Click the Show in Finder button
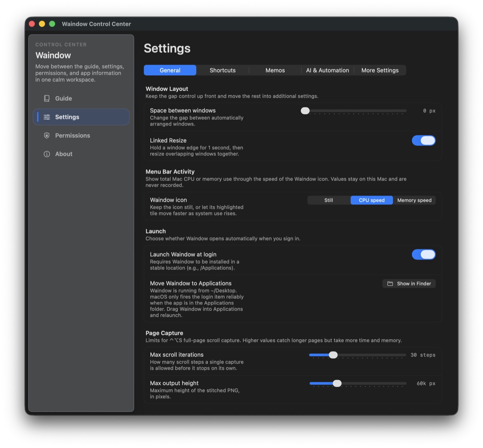This screenshot has width=483, height=448. (x=409, y=283)
